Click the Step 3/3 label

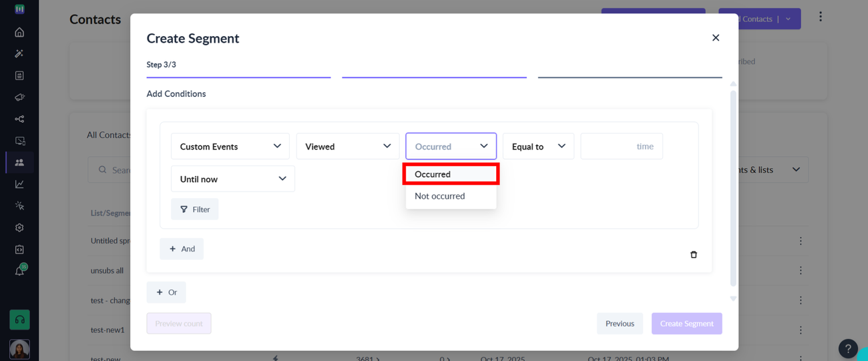point(161,65)
